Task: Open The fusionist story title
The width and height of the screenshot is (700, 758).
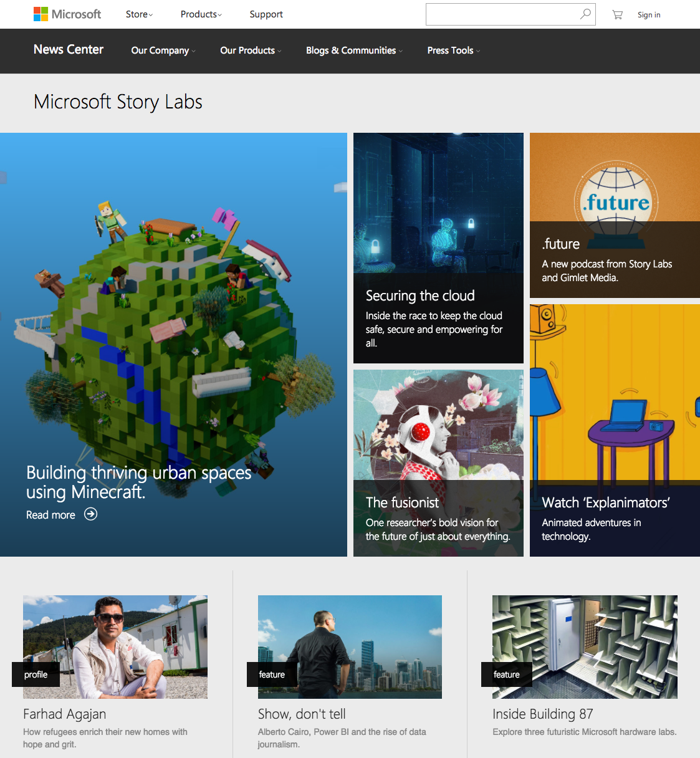Action: [x=402, y=502]
